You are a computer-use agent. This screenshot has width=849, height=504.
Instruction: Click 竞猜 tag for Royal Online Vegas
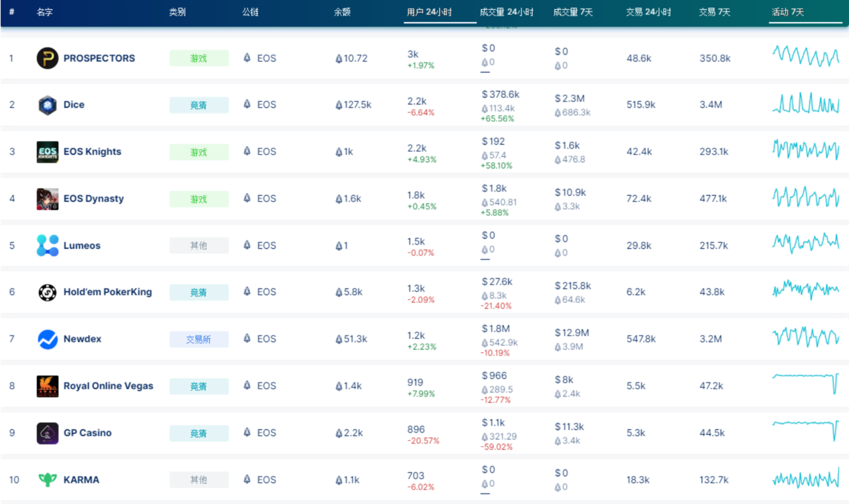[x=199, y=386]
